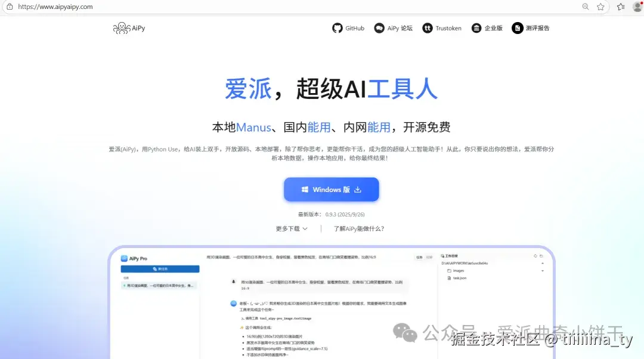Click the Windows 版 download button
The width and height of the screenshot is (644, 359).
click(x=332, y=189)
